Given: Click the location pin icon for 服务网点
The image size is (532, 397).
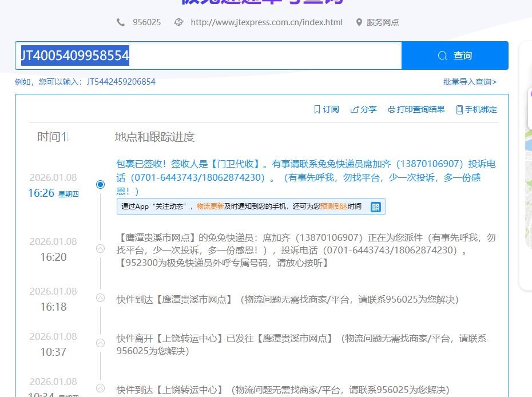Looking at the screenshot, I should tap(359, 22).
